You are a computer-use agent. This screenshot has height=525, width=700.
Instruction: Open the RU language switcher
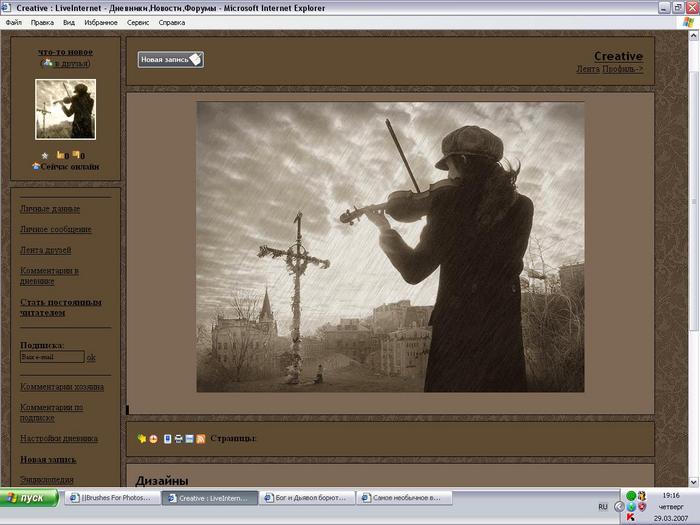click(603, 506)
